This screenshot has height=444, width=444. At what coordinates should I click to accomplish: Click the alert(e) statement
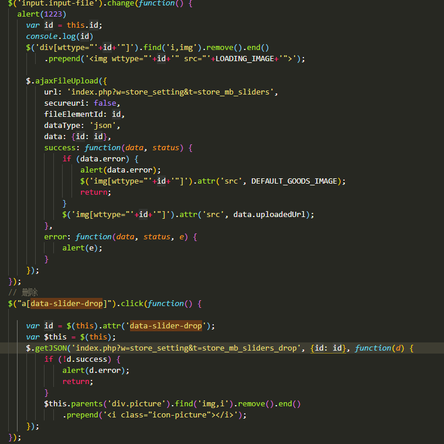[x=82, y=248]
